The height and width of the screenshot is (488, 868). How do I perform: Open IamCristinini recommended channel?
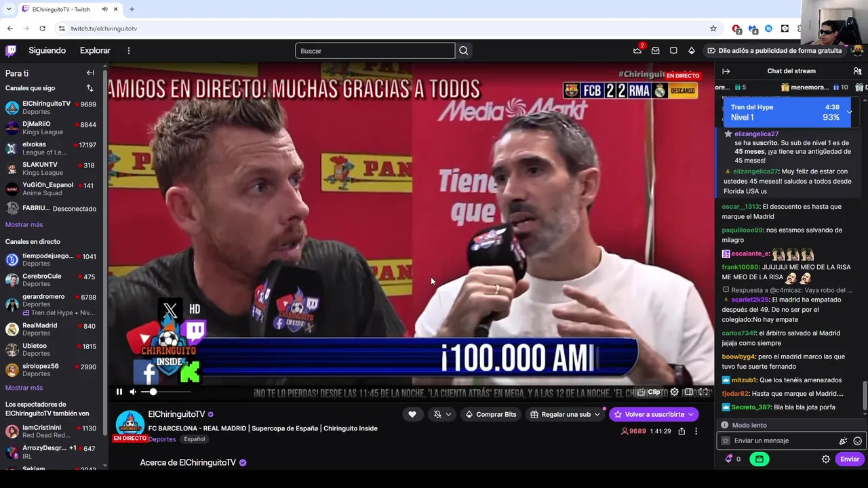pyautogui.click(x=51, y=431)
